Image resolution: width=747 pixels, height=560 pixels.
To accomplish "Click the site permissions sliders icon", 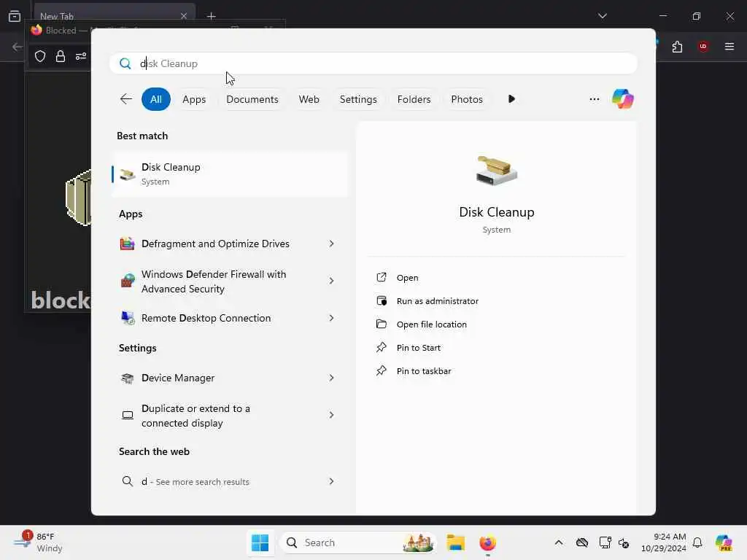I will click(x=81, y=56).
